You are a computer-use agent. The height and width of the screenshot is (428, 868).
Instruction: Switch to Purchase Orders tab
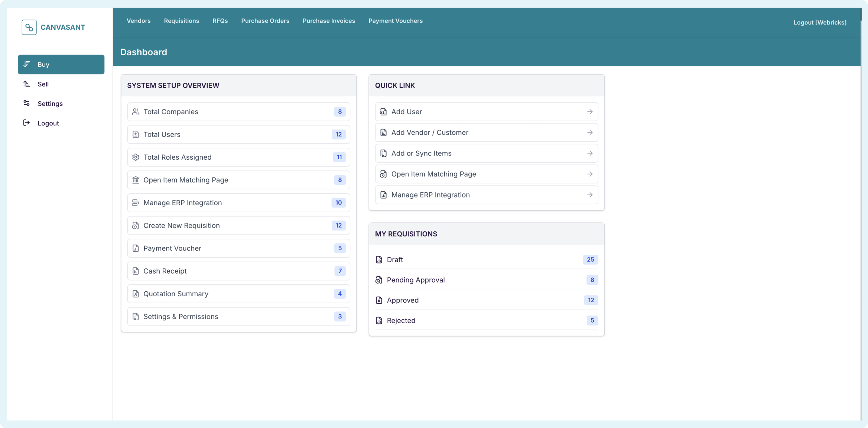coord(265,21)
